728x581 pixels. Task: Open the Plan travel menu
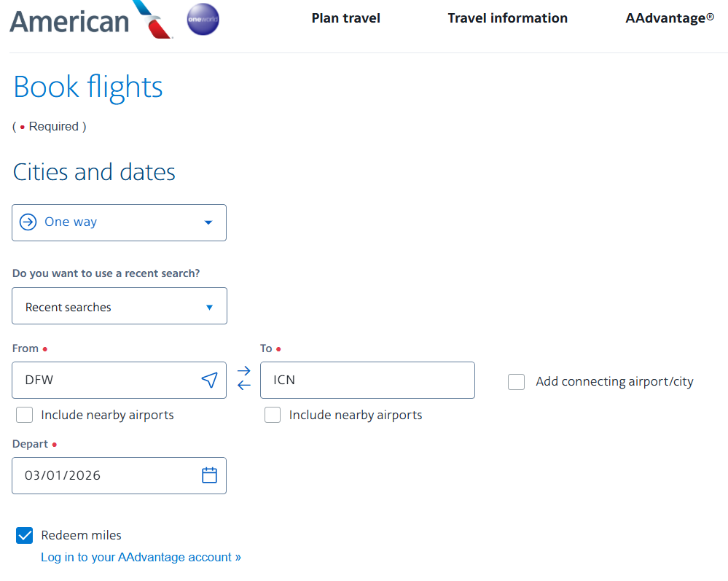pos(345,18)
